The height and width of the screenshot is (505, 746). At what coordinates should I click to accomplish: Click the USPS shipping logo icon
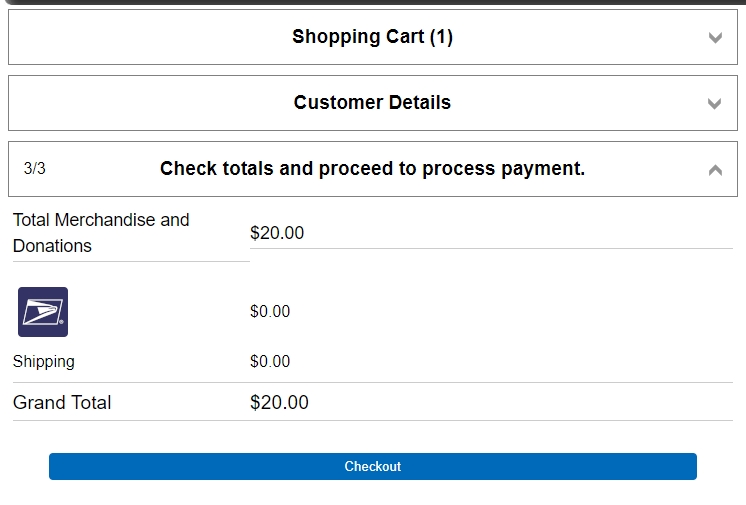point(43,312)
